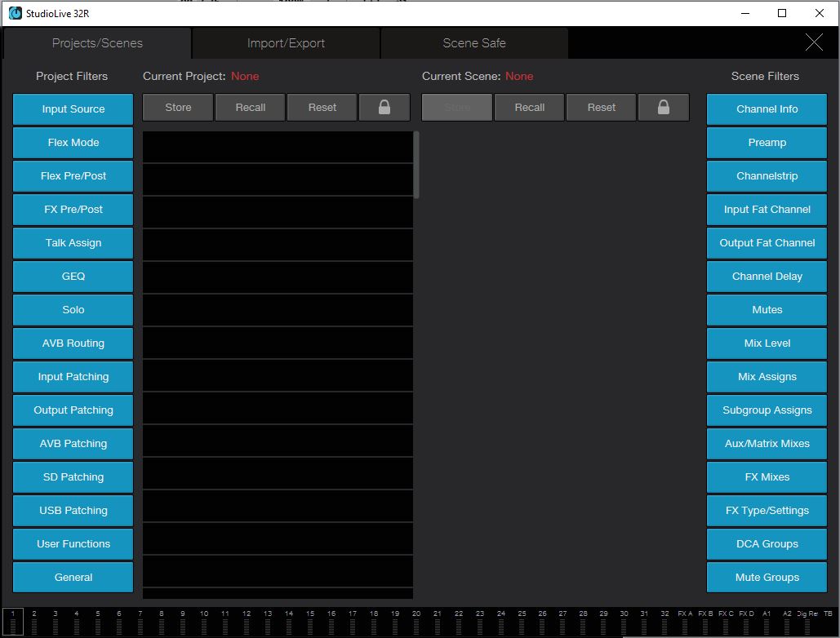Toggle the DCA Groups scene filter

click(x=767, y=544)
